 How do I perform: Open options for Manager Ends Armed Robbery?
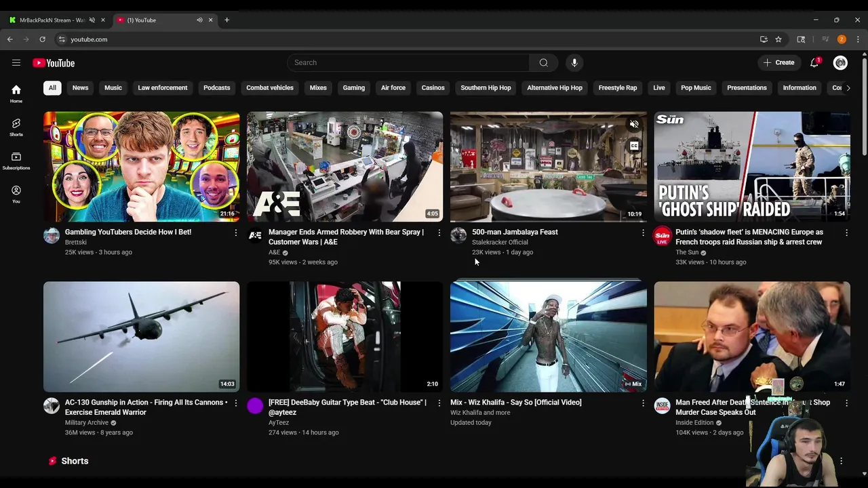click(x=439, y=232)
